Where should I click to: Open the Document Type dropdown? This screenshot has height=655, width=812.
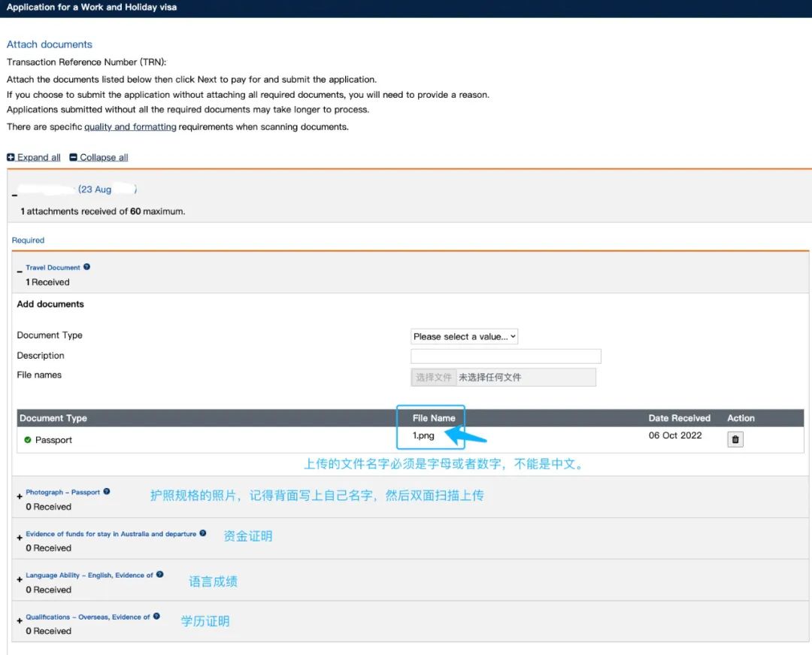click(x=464, y=336)
